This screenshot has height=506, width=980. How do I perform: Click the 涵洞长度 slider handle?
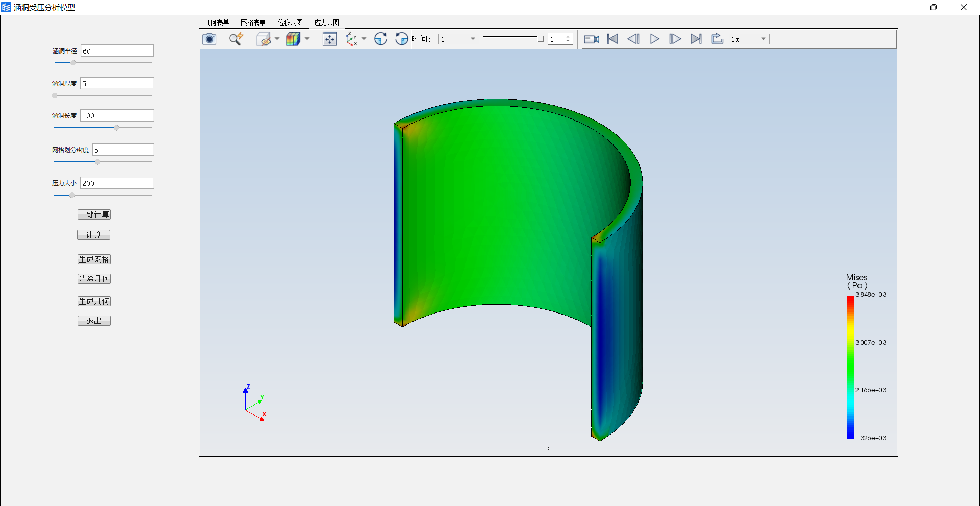coord(116,128)
